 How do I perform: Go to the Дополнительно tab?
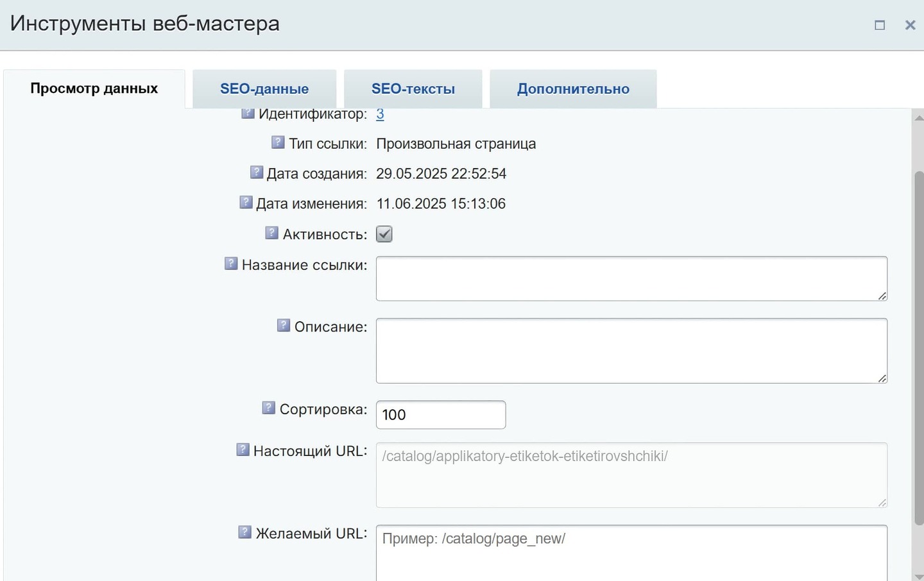[x=573, y=89]
